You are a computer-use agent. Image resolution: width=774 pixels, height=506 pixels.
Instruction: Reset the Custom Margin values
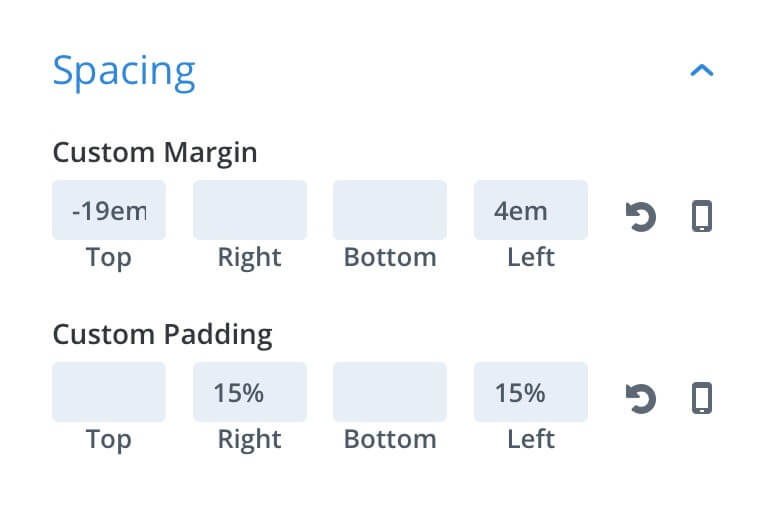[641, 216]
